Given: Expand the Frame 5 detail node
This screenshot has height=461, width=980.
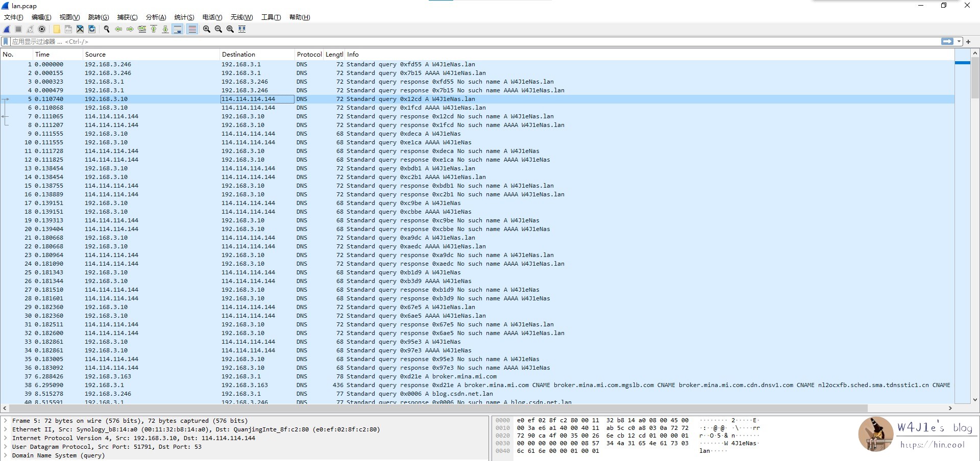Looking at the screenshot, I should point(6,421).
